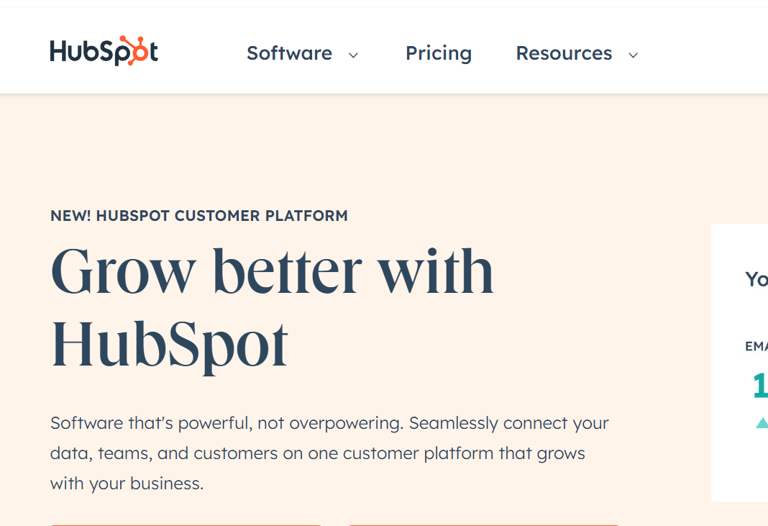Screen dimensions: 768x526
Task: Click the Grow better with headline line
Action: (x=272, y=271)
